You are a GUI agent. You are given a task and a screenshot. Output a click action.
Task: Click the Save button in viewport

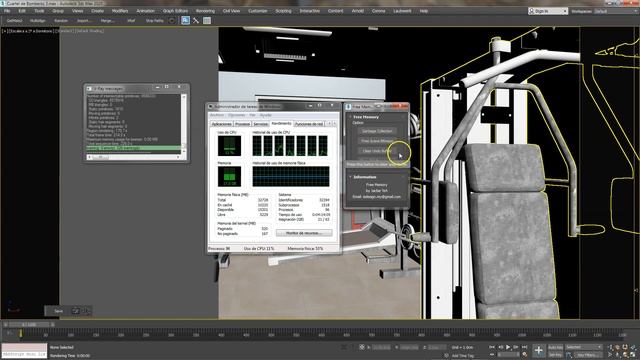(x=58, y=311)
